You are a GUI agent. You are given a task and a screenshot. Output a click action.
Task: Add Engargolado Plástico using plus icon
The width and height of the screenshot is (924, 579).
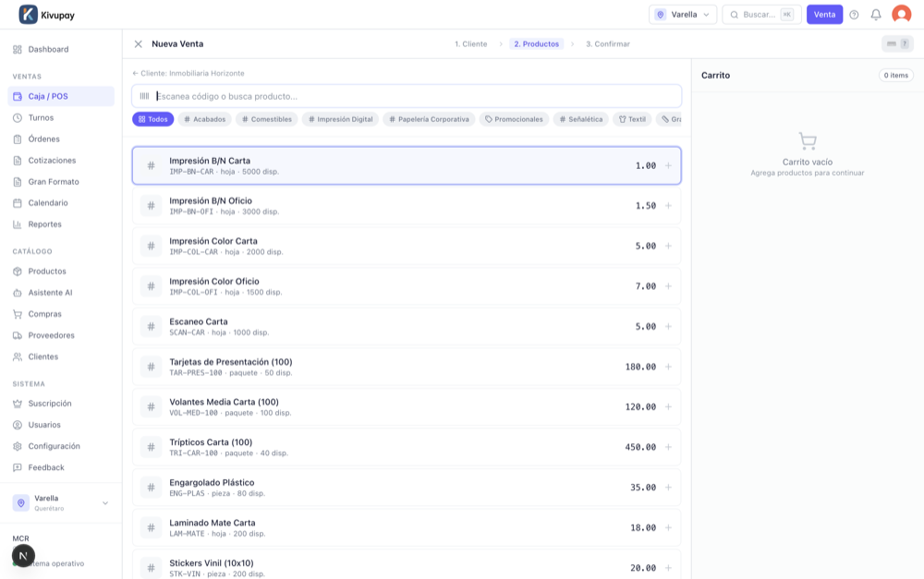point(668,488)
